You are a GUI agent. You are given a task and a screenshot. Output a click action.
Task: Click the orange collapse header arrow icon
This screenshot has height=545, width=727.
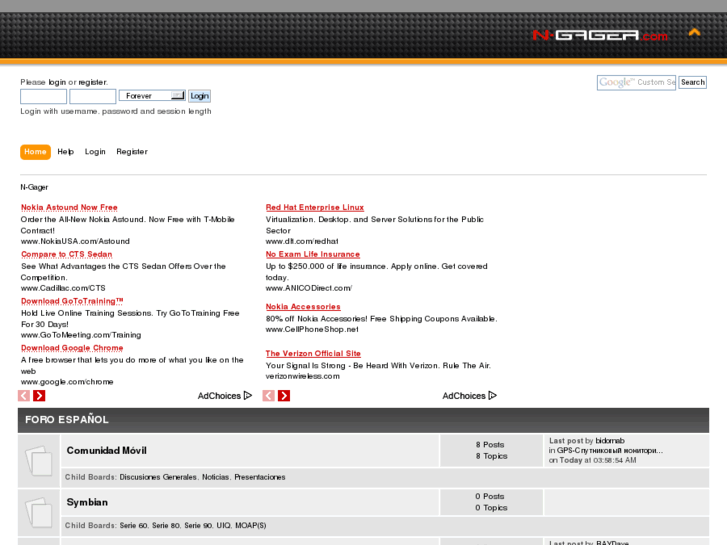coord(694,32)
